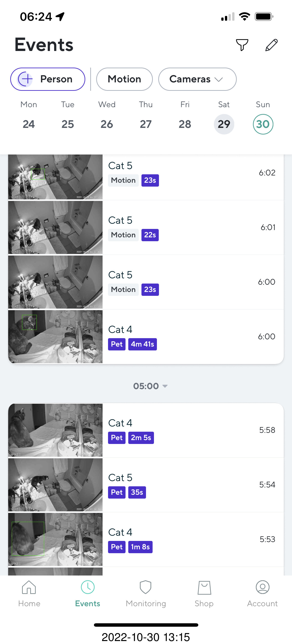Select Friday 28 date
292x644 pixels.
(185, 124)
